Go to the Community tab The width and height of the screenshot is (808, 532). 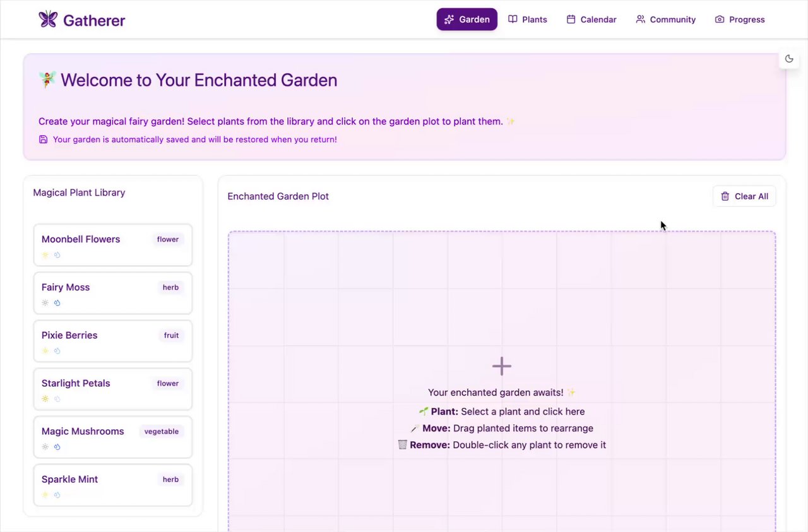665,20
